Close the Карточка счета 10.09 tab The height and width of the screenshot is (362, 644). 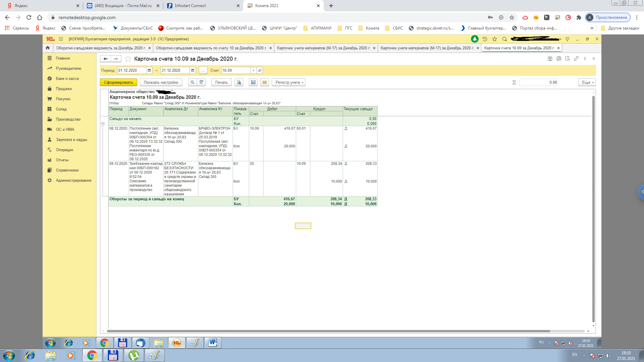(x=558, y=48)
